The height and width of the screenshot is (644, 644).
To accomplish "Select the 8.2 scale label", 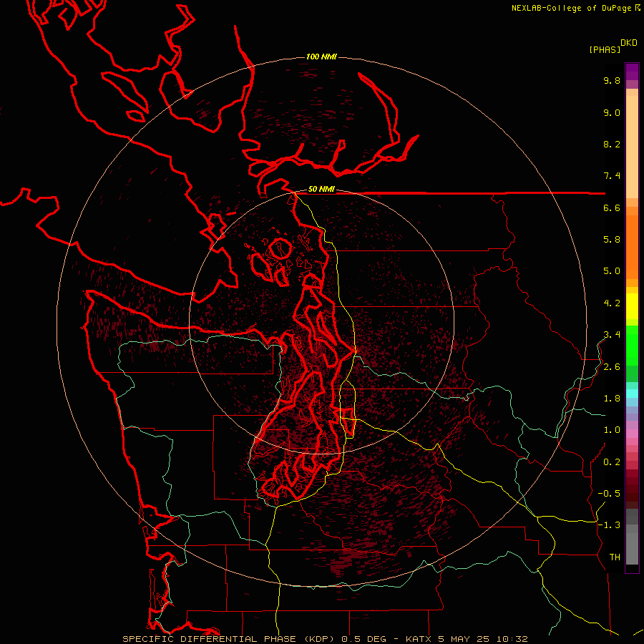I will (612, 144).
